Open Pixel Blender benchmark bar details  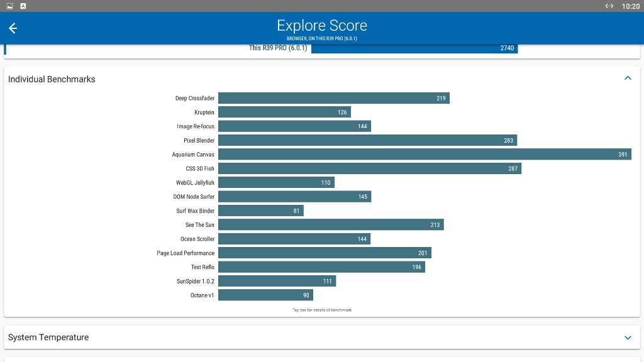[x=367, y=140]
